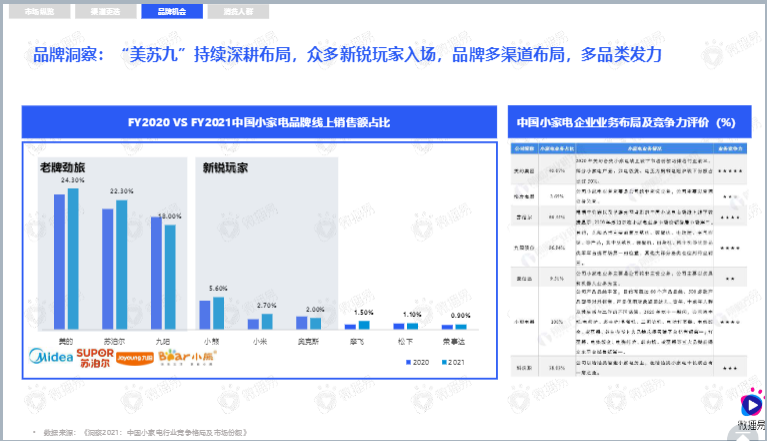Click the orange Joyoung 九阳 logo
The width and height of the screenshot is (767, 441).
click(135, 358)
